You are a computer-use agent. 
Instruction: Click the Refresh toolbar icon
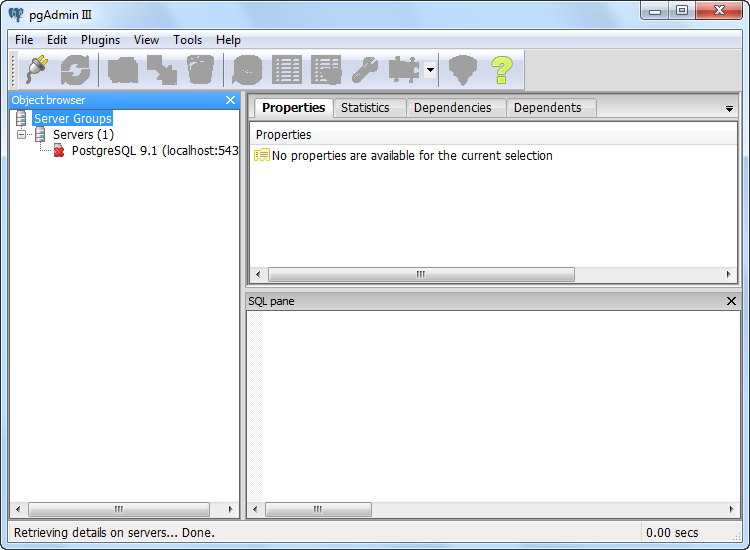tap(76, 70)
